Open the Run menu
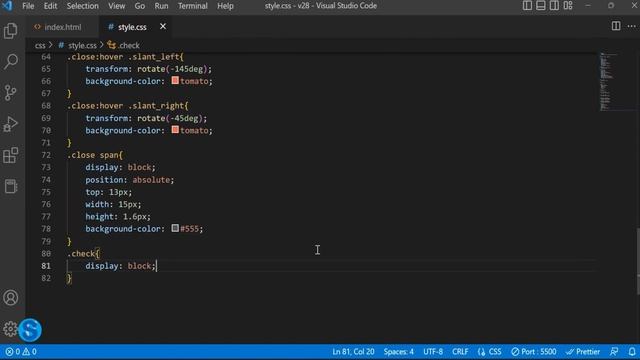The image size is (640, 360). coord(161,6)
